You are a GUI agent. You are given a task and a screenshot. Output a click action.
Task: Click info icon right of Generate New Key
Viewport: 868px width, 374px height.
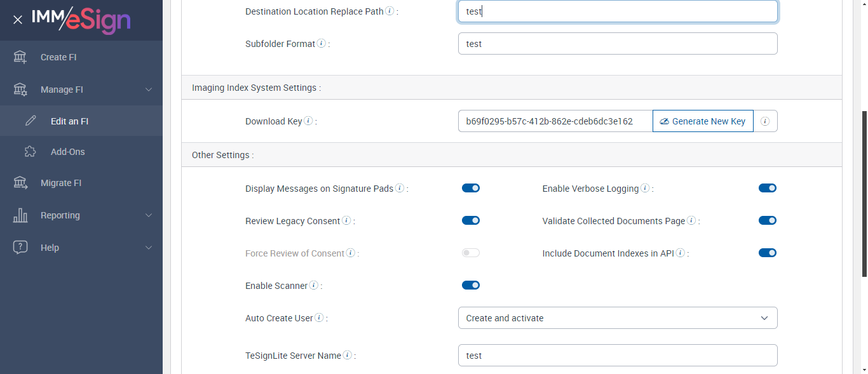tap(765, 121)
